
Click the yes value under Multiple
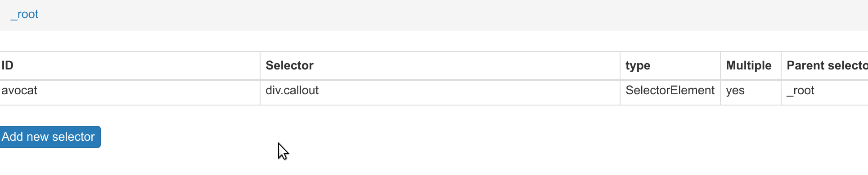pos(735,91)
